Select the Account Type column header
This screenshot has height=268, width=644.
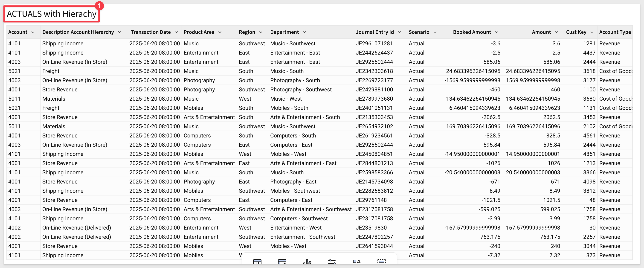615,32
